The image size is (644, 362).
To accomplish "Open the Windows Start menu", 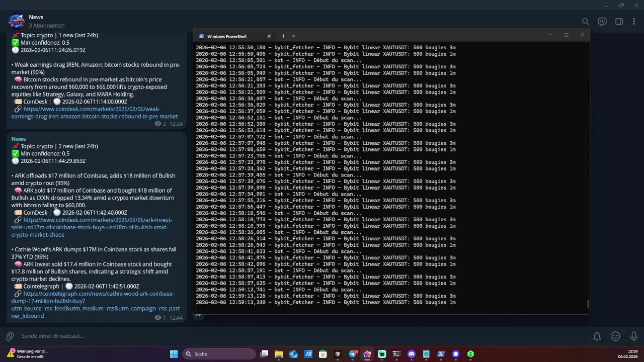I will (x=174, y=354).
